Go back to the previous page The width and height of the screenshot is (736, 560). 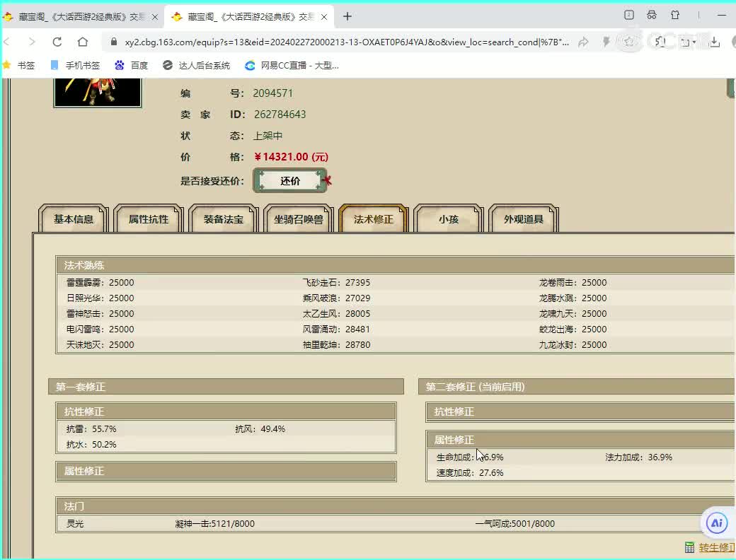click(6, 42)
